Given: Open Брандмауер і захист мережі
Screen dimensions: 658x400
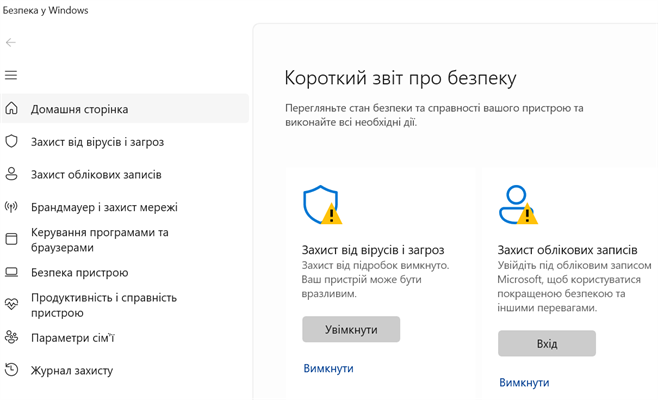Looking at the screenshot, I should point(104,207).
